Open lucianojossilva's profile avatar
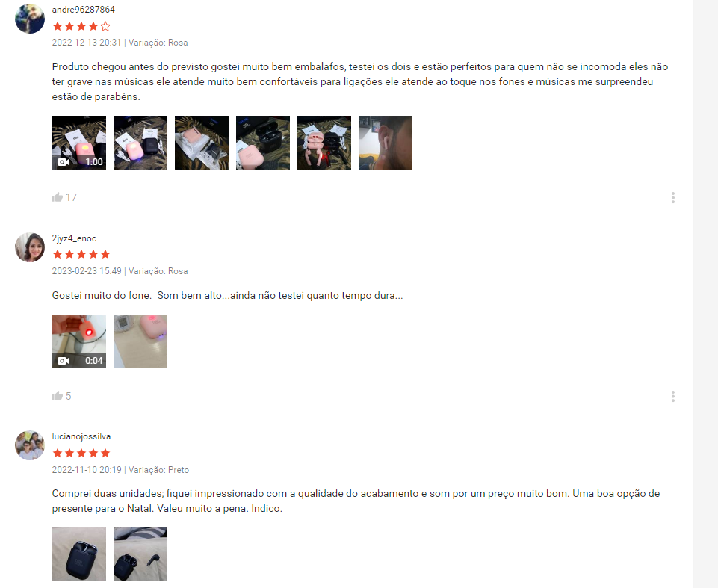The width and height of the screenshot is (718, 588). point(30,445)
